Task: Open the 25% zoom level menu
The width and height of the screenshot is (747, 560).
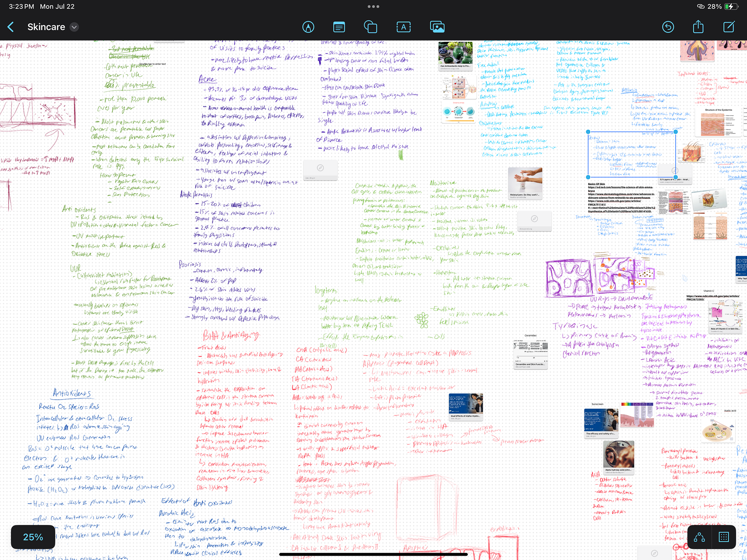Action: (x=33, y=537)
